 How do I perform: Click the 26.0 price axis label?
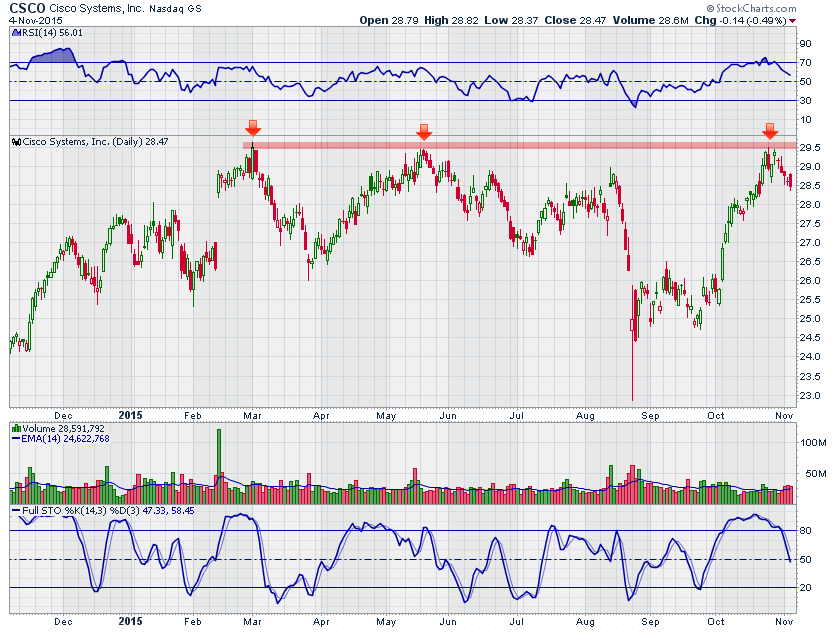(x=810, y=281)
